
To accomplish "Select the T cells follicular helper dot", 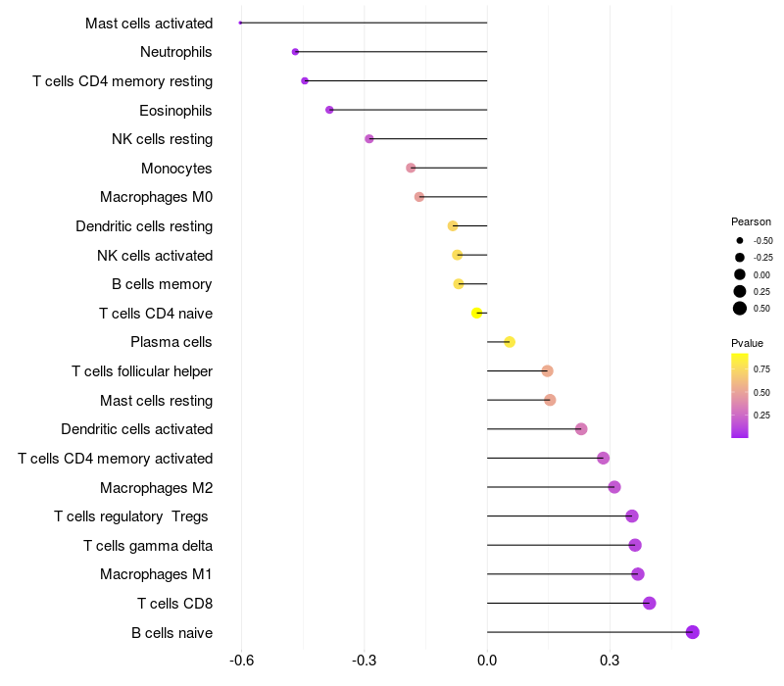I will pos(548,371).
